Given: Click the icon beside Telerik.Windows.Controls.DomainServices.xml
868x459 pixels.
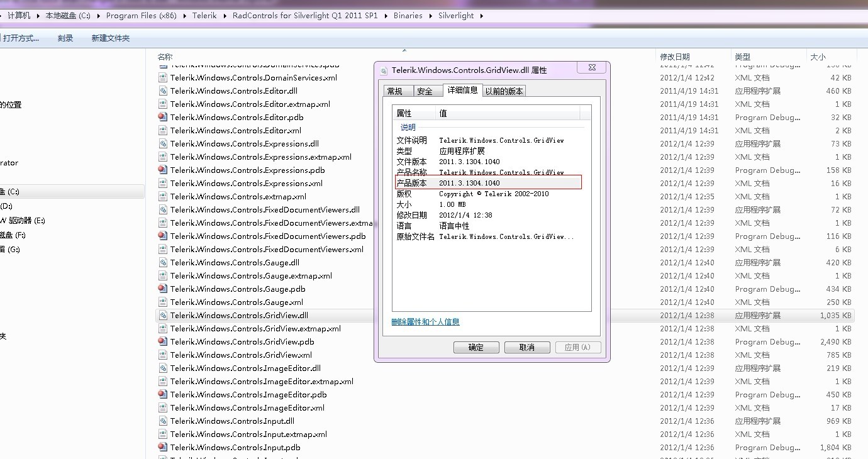Looking at the screenshot, I should pyautogui.click(x=163, y=78).
